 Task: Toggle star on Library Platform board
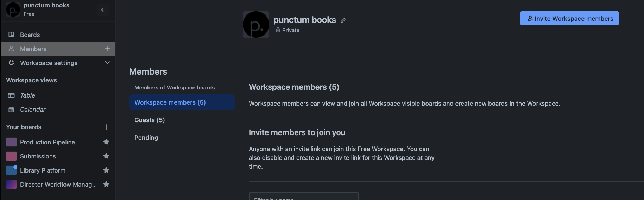106,170
